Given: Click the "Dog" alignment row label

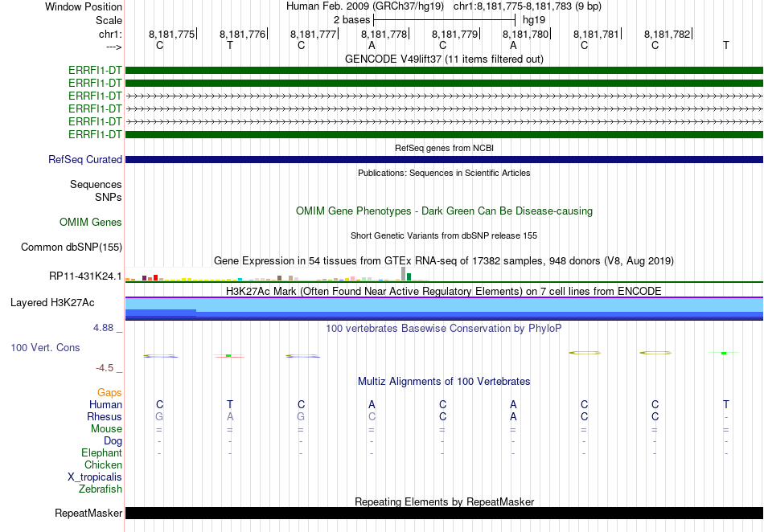Looking at the screenshot, I should pos(113,441).
